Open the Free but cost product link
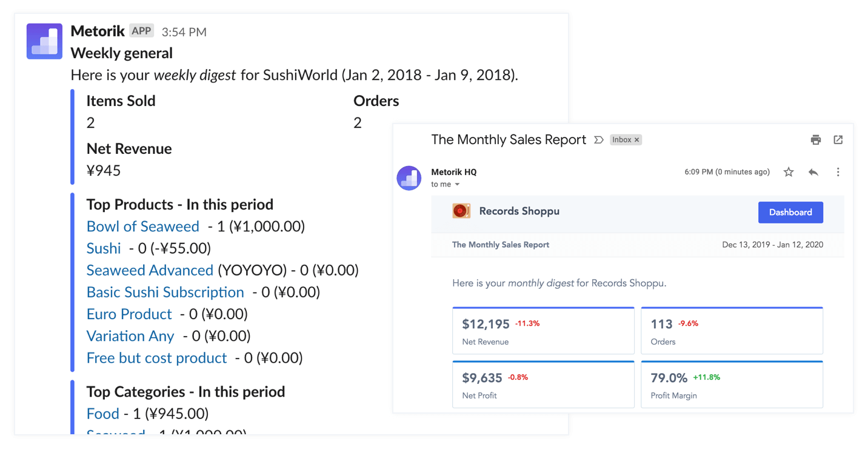Screen dimensions: 868x453 tap(156, 358)
